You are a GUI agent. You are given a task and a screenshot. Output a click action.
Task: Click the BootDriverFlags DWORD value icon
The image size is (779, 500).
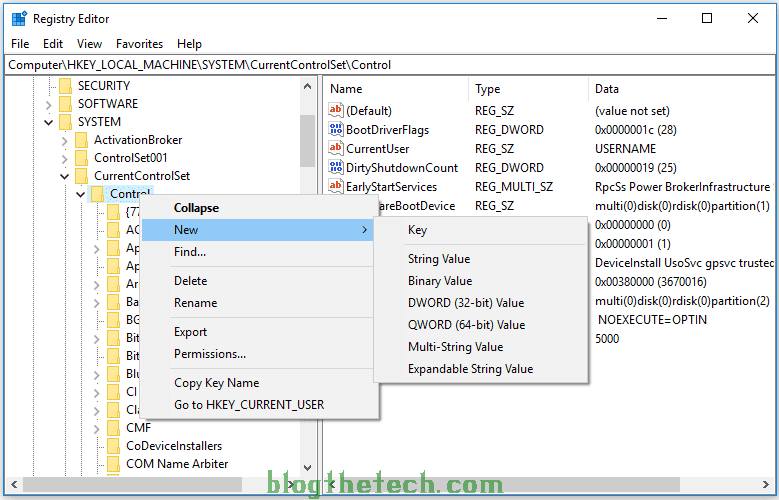(x=336, y=130)
